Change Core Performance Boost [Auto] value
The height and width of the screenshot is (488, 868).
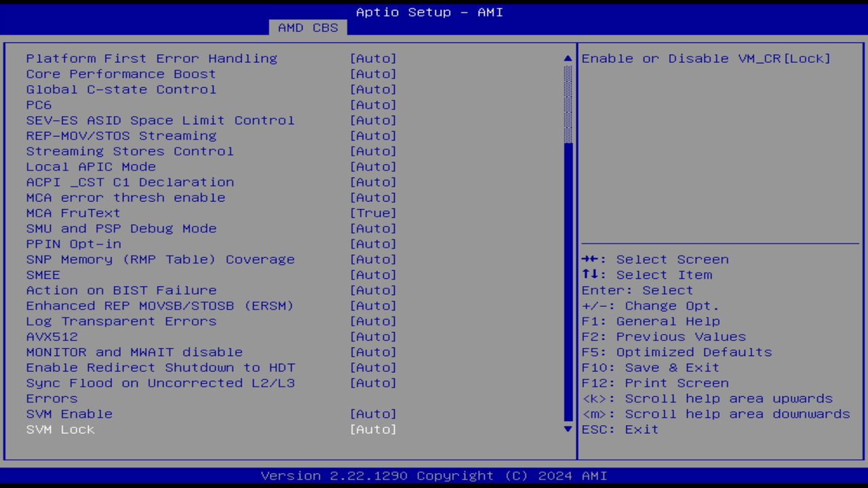(x=373, y=74)
